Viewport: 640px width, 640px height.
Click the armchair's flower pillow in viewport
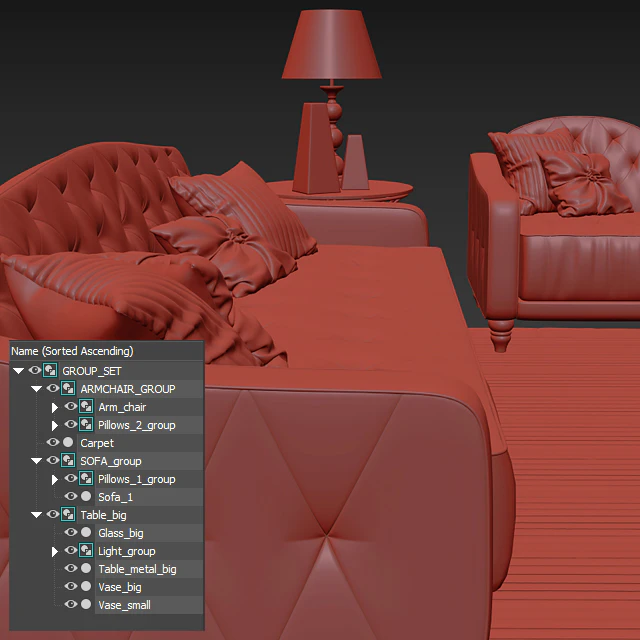pos(584,183)
